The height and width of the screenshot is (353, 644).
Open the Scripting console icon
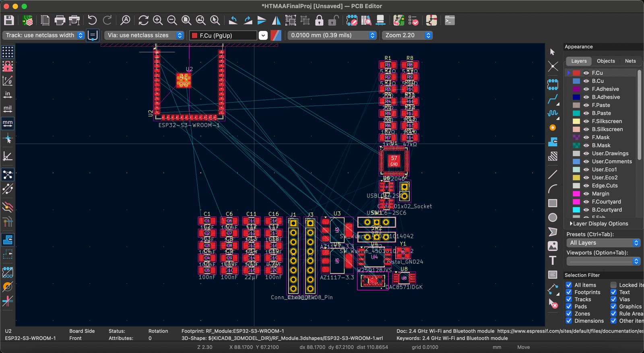pyautogui.click(x=450, y=21)
